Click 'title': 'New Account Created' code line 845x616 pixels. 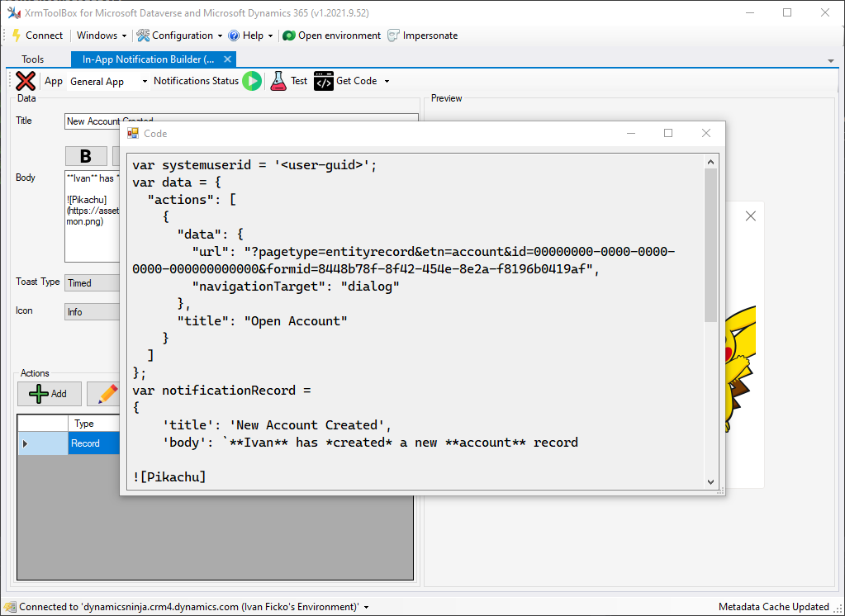coord(277,425)
